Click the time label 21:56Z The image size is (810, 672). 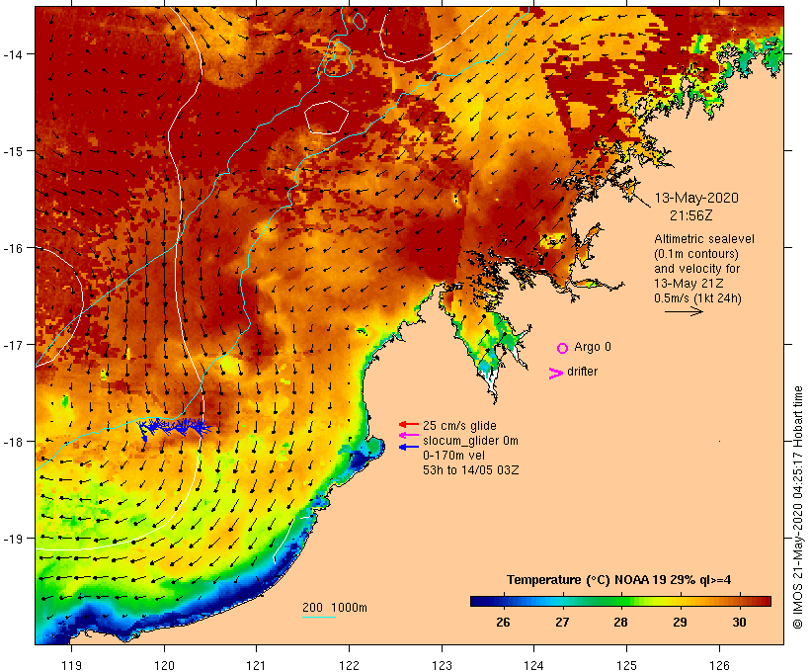(690, 215)
